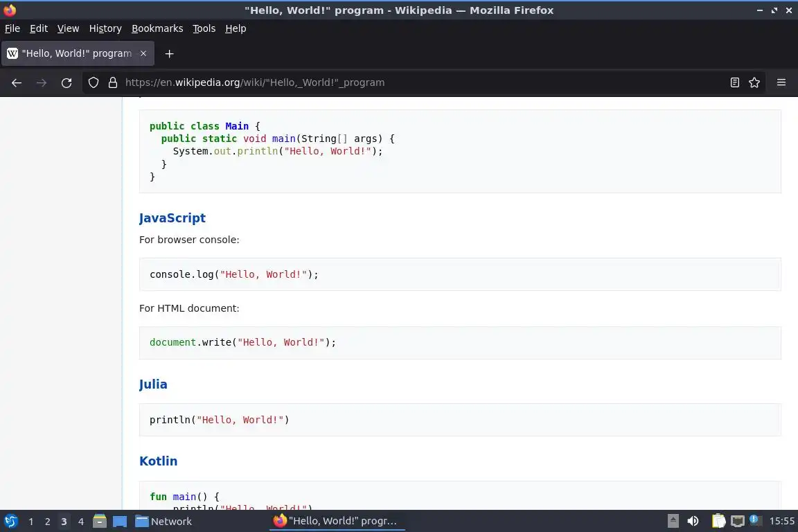This screenshot has width=798, height=532.
Task: Open a new tab with plus button
Action: (x=170, y=53)
